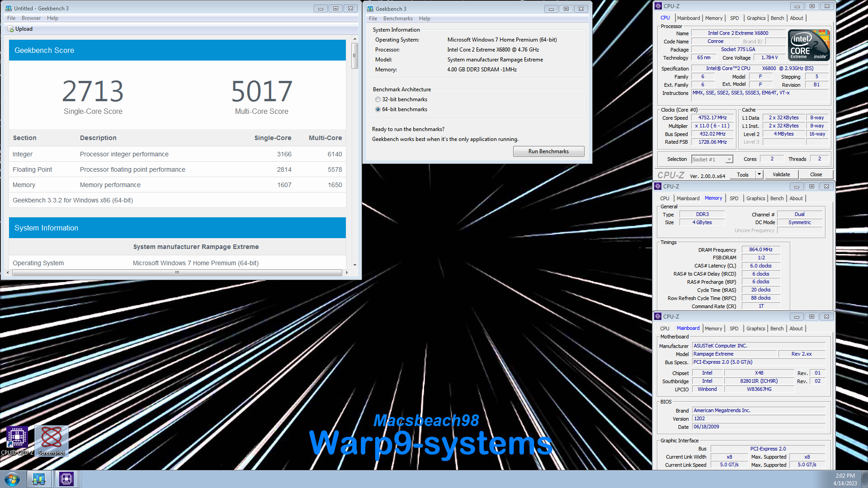868x488 pixels.
Task: Click the Core Voltage value 1.784 V
Action: (x=769, y=57)
